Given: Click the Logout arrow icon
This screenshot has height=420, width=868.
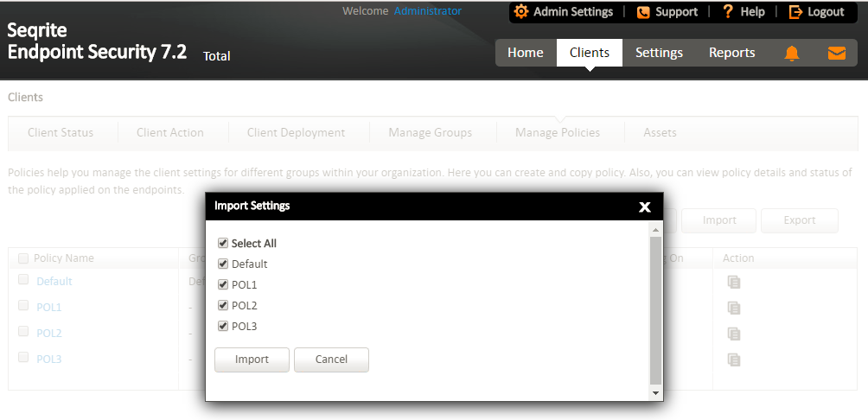Looking at the screenshot, I should point(795,11).
